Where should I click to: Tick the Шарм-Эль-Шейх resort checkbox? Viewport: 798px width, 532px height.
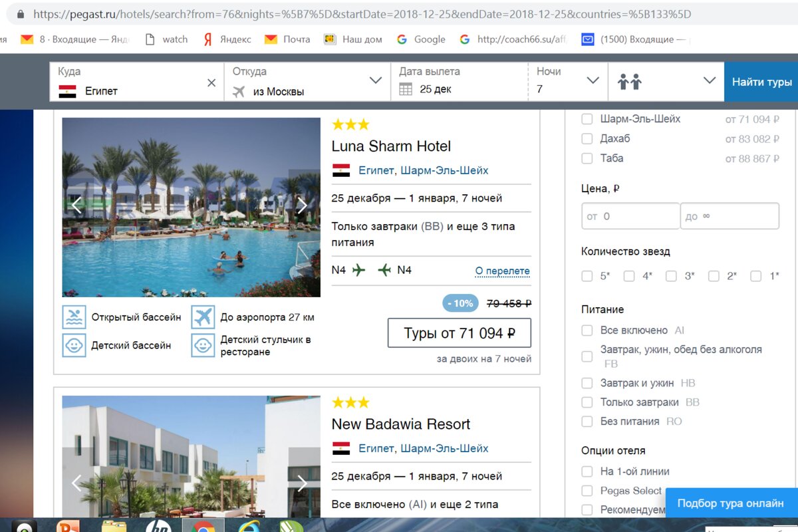[x=587, y=119]
